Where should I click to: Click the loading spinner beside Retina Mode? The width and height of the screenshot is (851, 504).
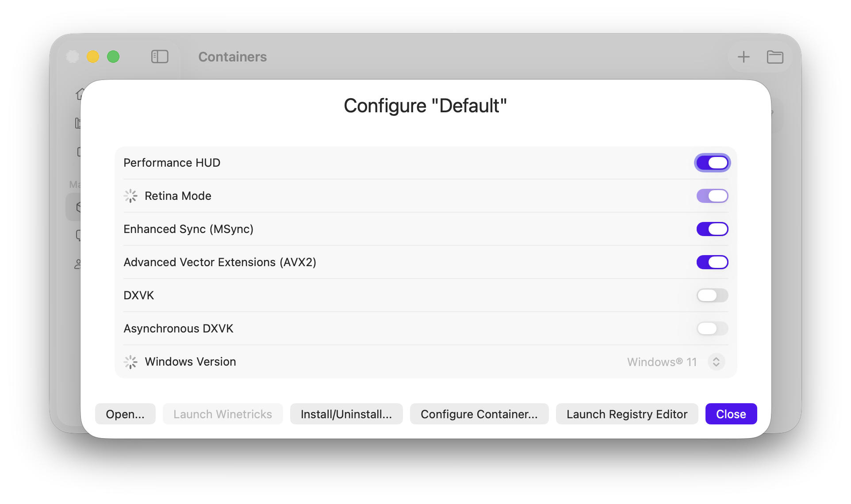tap(130, 196)
